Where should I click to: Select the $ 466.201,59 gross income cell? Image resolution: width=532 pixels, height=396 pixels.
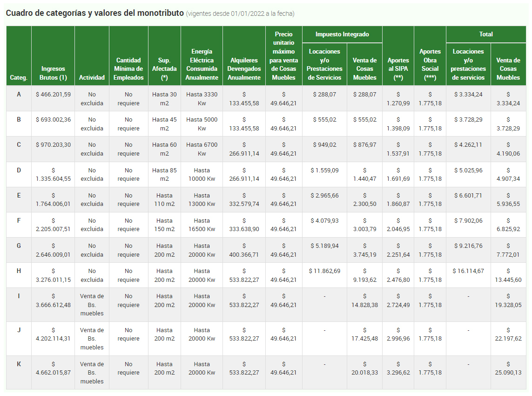[x=53, y=95]
